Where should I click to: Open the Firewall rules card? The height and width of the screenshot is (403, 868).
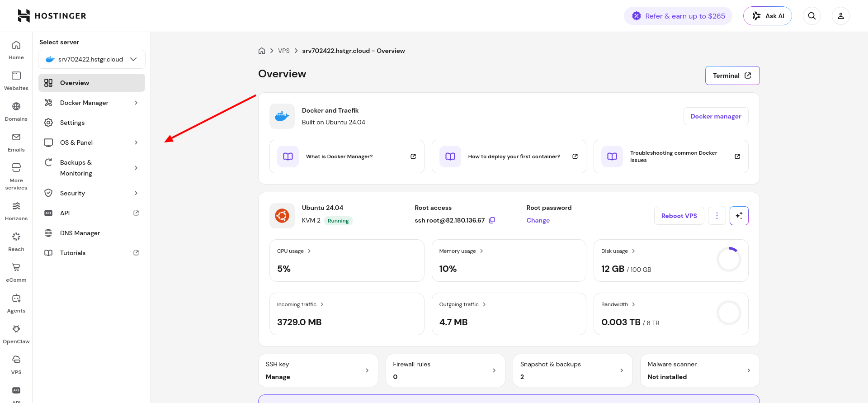pyautogui.click(x=445, y=370)
